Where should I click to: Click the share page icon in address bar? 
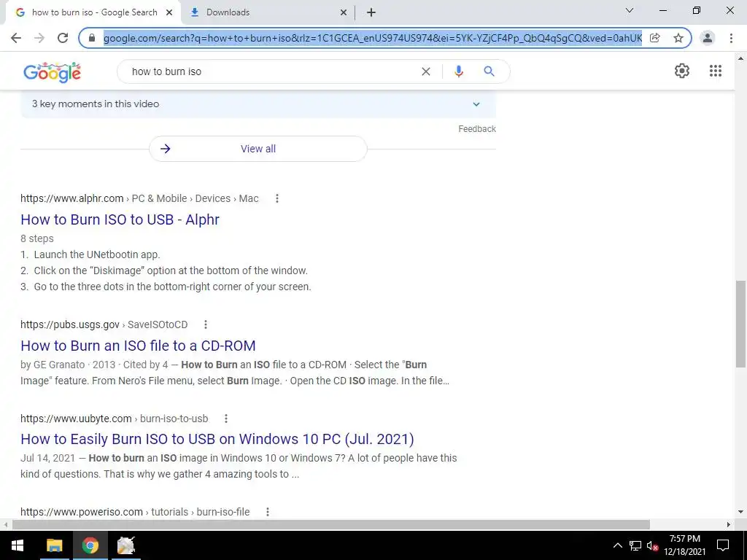655,38
